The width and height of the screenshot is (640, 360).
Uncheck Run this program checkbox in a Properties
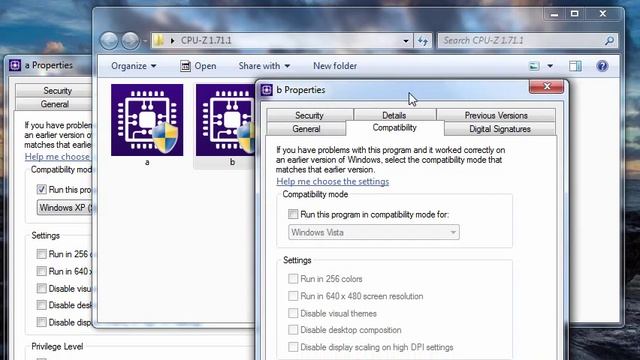41,189
